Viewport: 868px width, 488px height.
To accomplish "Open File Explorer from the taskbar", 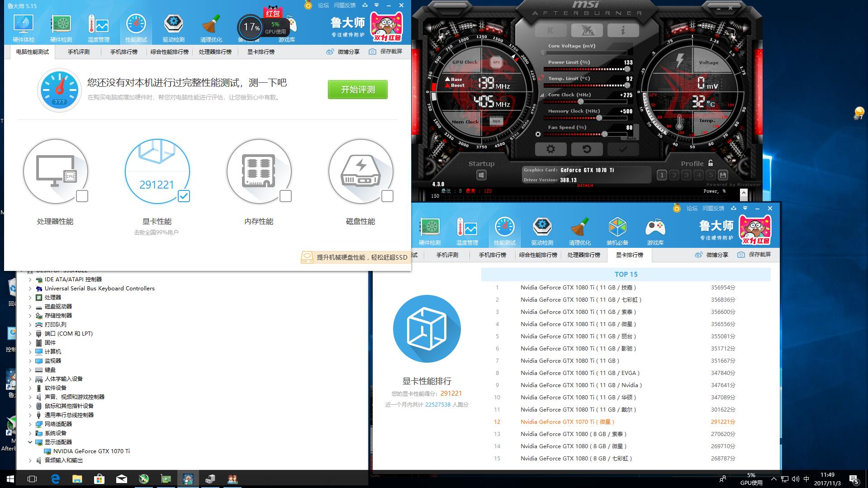I will pyautogui.click(x=77, y=479).
